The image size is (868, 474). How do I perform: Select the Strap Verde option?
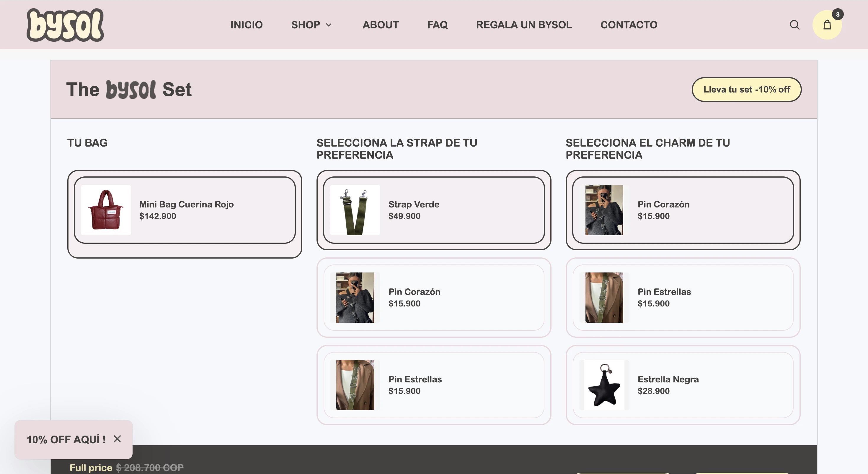coord(434,210)
